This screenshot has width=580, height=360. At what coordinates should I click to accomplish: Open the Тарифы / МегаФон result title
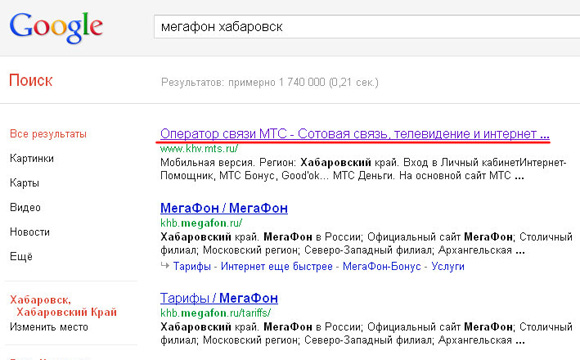(x=219, y=298)
